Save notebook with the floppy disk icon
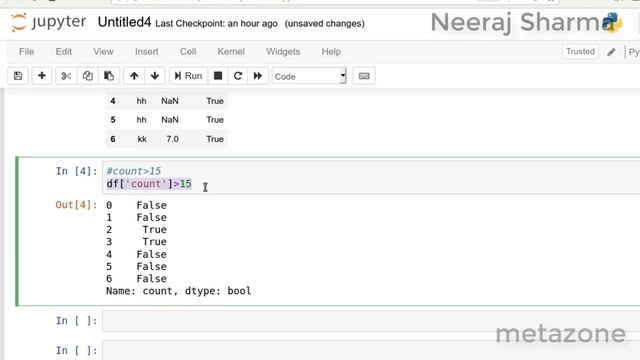 coord(18,76)
